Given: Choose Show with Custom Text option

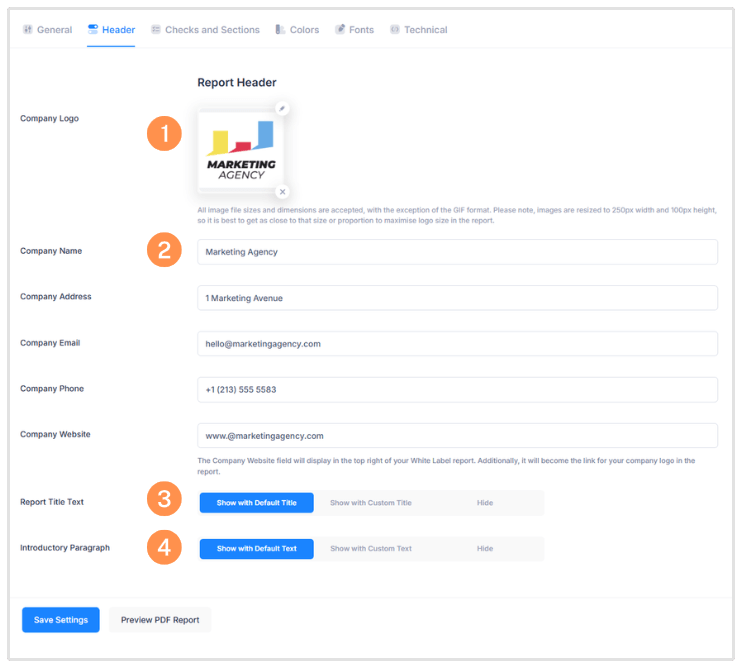Looking at the screenshot, I should click(x=370, y=549).
